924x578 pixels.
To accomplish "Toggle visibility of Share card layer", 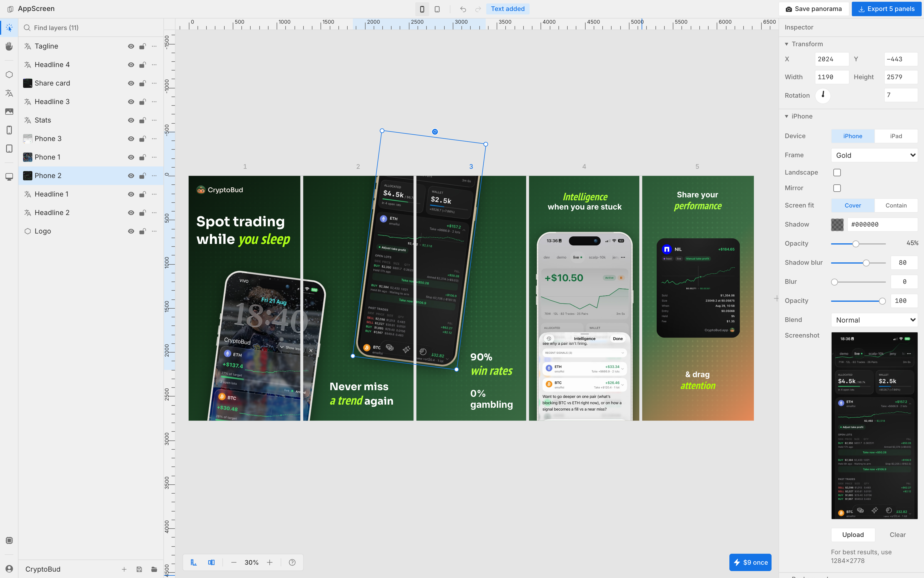I will [131, 83].
